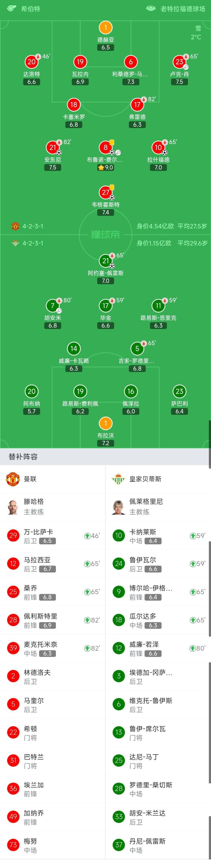Tap the whistle referee icon
211x868 pixels.
[x=11, y=9]
